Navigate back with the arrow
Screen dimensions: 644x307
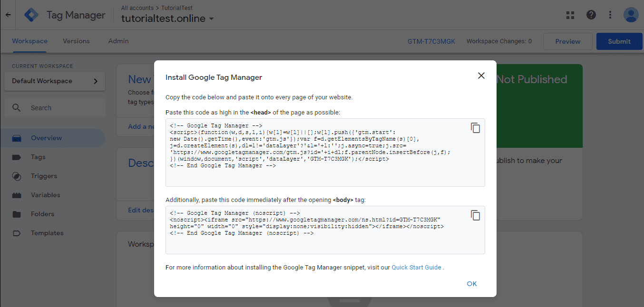8,15
